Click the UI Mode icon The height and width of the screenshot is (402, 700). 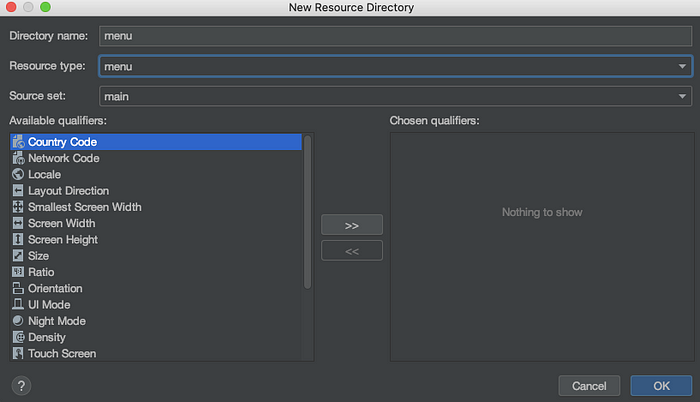(18, 304)
